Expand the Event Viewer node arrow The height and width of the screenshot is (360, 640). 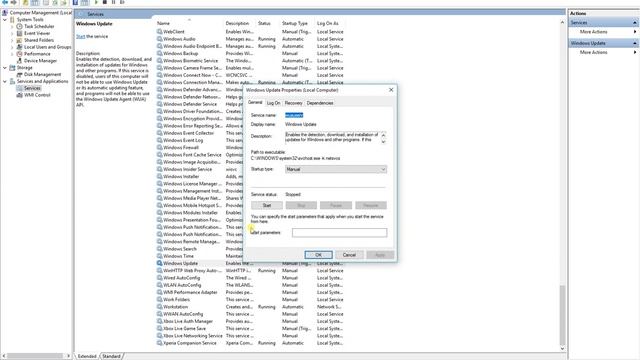(x=12, y=33)
